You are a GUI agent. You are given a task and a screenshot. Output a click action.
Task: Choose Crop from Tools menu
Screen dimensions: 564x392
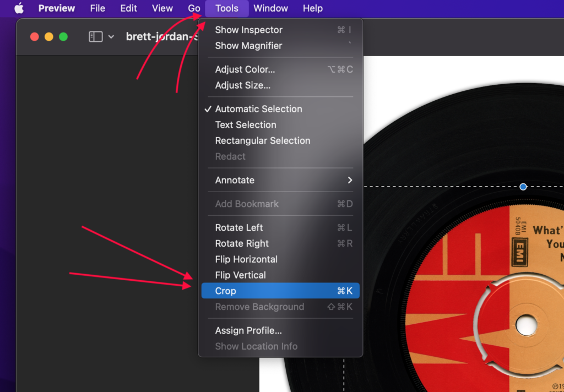pyautogui.click(x=280, y=291)
